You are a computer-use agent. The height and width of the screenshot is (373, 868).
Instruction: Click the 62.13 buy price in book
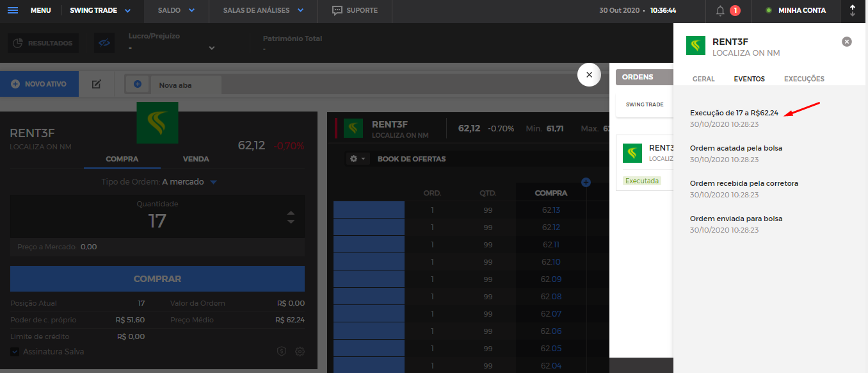[551, 210]
